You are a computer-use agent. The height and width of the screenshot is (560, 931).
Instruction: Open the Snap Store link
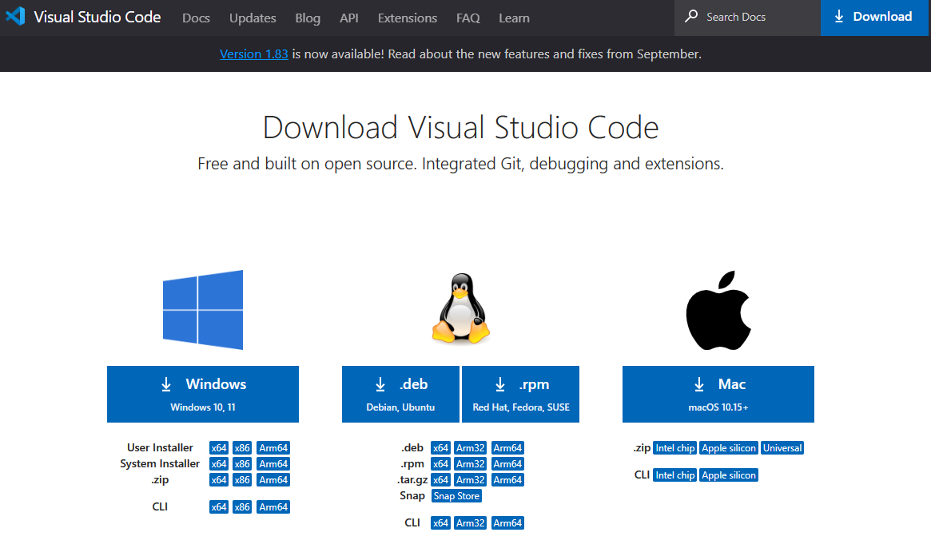[456, 496]
